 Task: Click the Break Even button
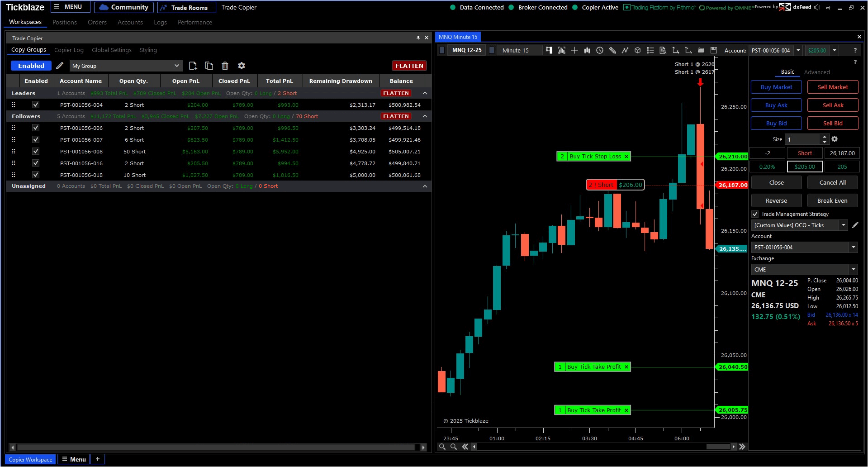pyautogui.click(x=832, y=200)
